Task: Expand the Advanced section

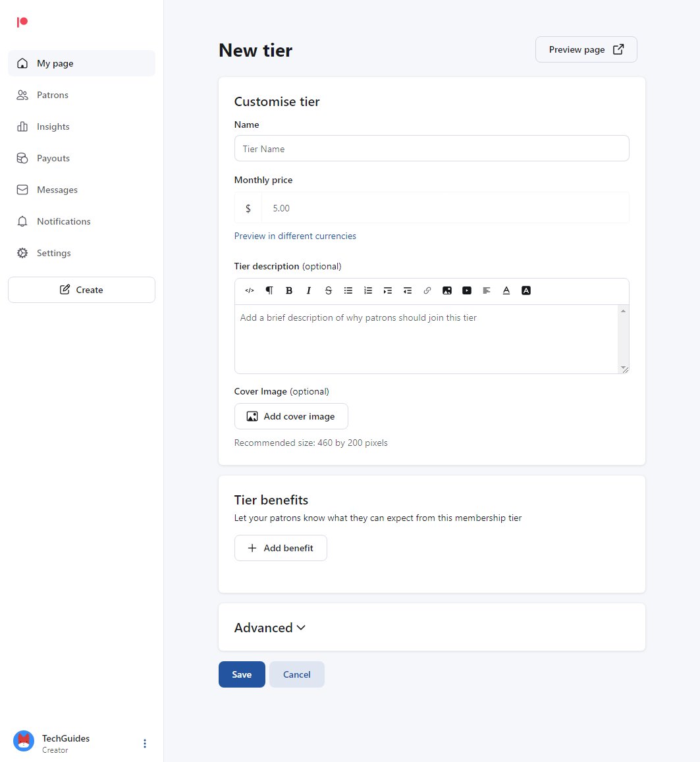Action: tap(270, 628)
